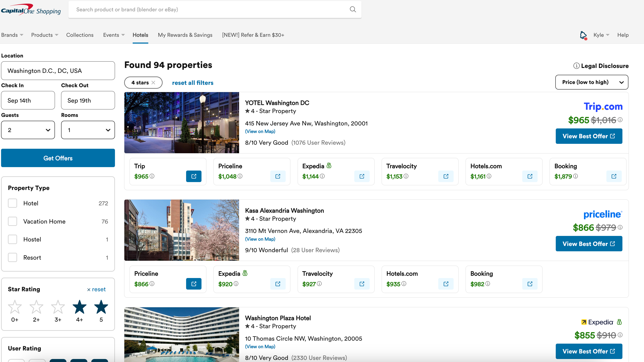Check the Hostel property type checkbox

pos(13,239)
